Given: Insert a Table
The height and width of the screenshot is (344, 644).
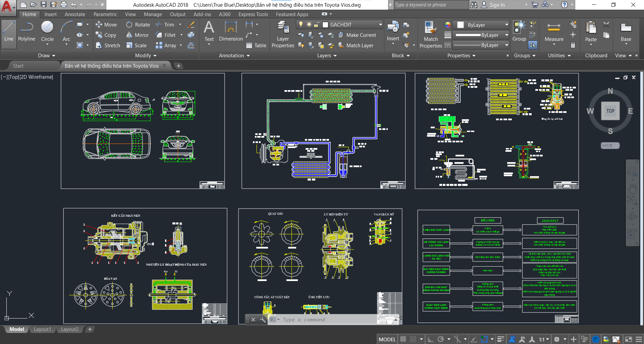Looking at the screenshot, I should [x=256, y=45].
